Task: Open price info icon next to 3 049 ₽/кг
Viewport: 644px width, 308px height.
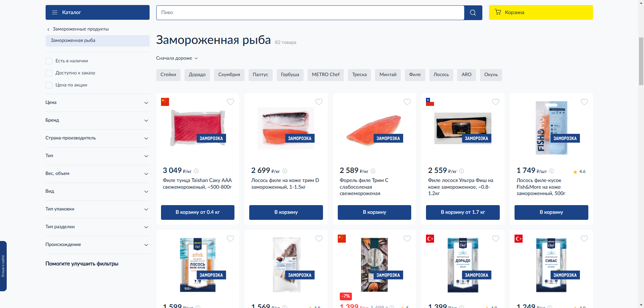Action: click(x=196, y=171)
